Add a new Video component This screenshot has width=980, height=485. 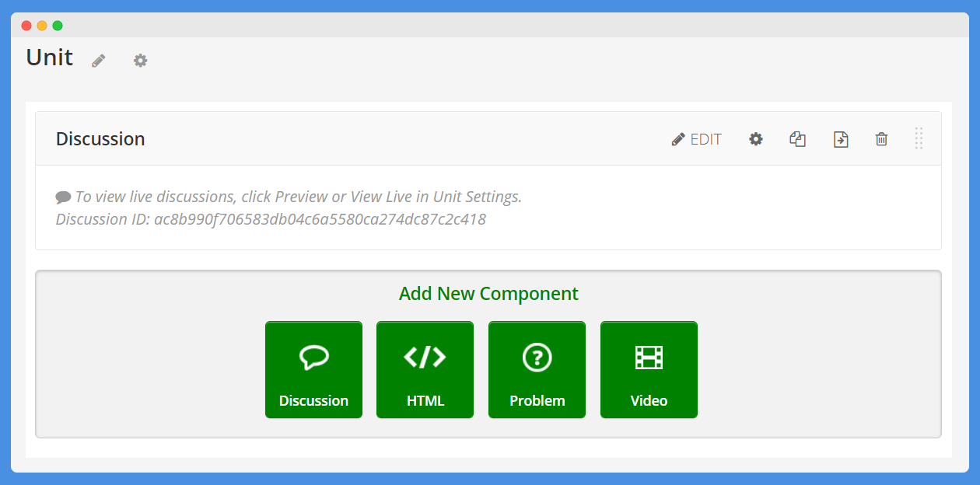(x=649, y=370)
